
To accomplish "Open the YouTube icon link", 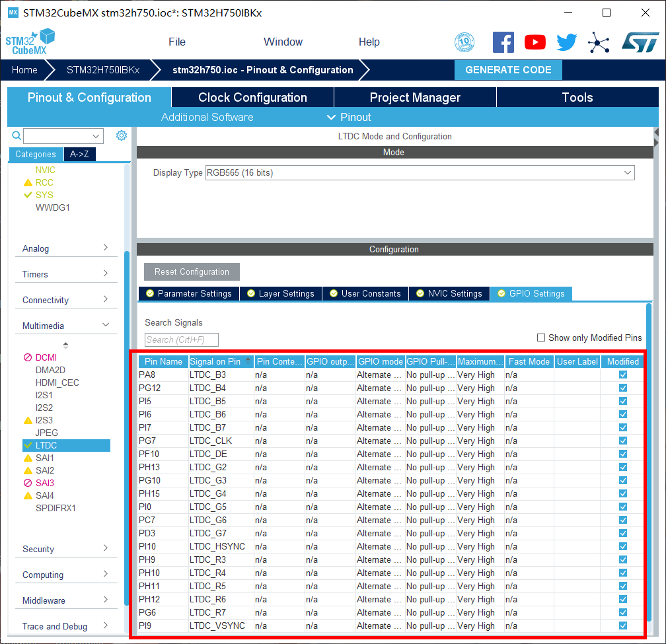I will [x=535, y=42].
